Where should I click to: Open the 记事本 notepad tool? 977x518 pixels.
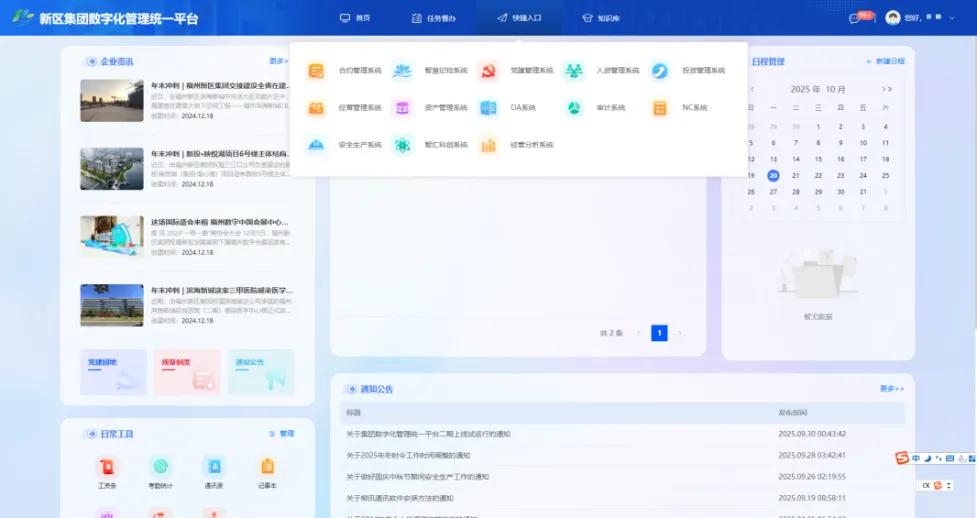click(x=267, y=467)
